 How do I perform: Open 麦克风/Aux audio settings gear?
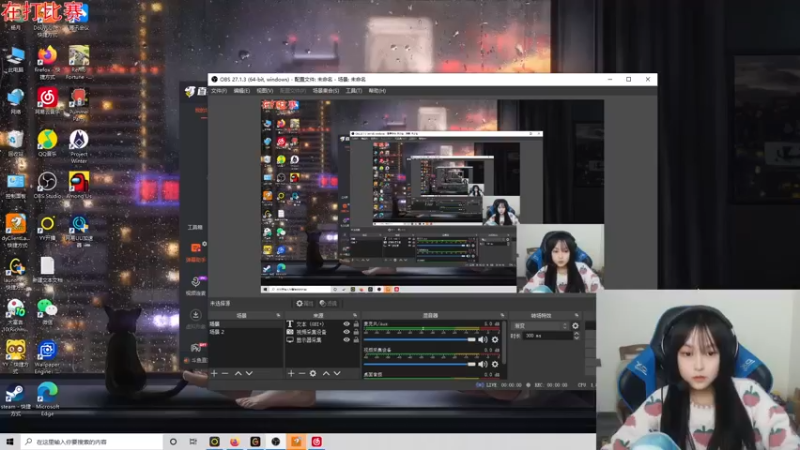click(x=494, y=339)
